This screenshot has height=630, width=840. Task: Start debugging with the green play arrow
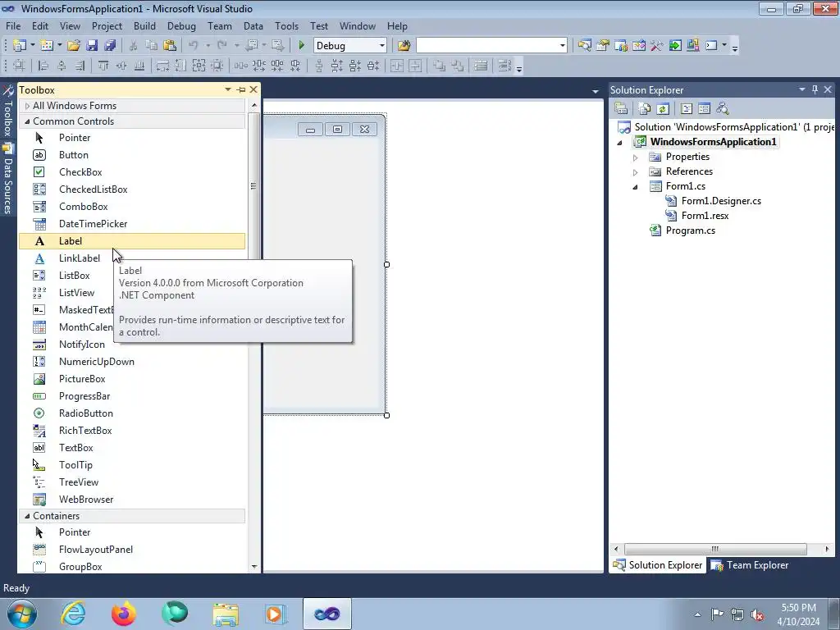pos(301,46)
